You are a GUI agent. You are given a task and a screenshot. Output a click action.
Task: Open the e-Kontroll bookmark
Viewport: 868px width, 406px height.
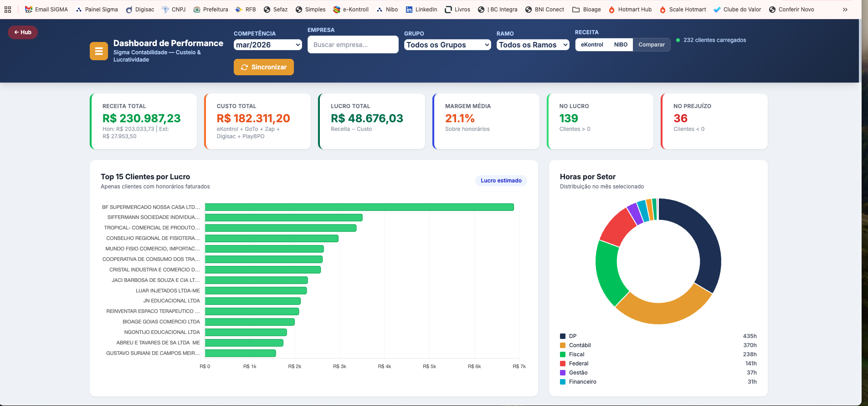tap(351, 10)
